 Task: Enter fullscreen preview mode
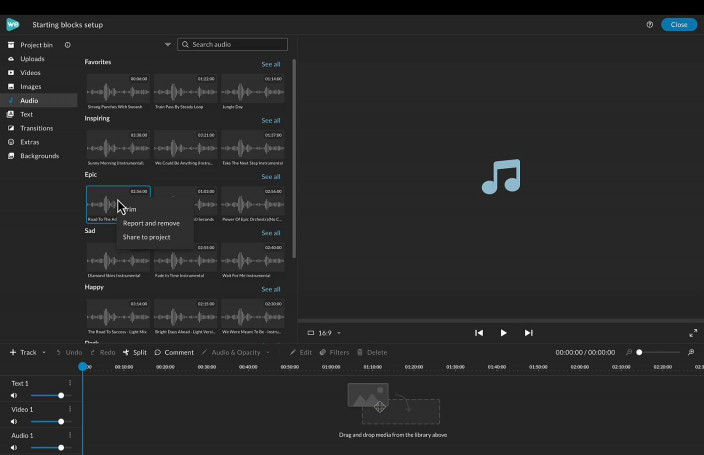[x=693, y=333]
